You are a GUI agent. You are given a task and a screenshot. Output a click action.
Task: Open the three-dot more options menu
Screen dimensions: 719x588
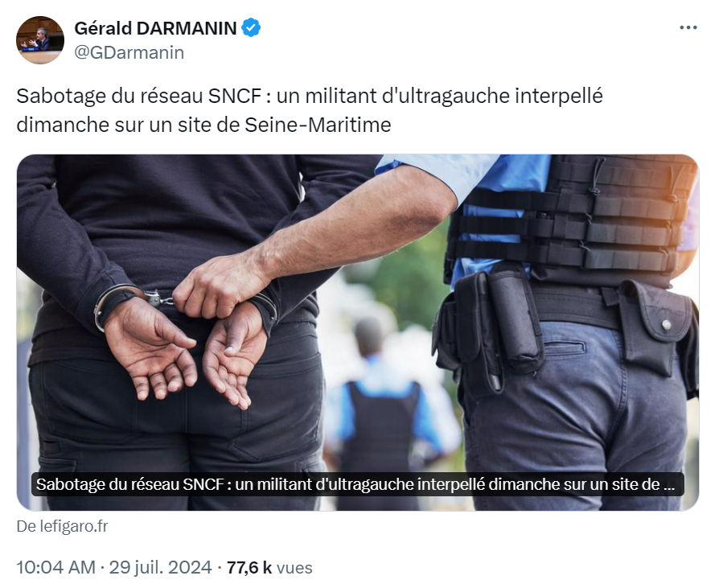click(688, 28)
